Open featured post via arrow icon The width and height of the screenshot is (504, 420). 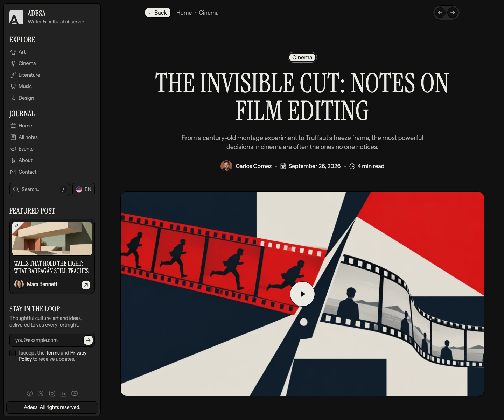pos(86,285)
